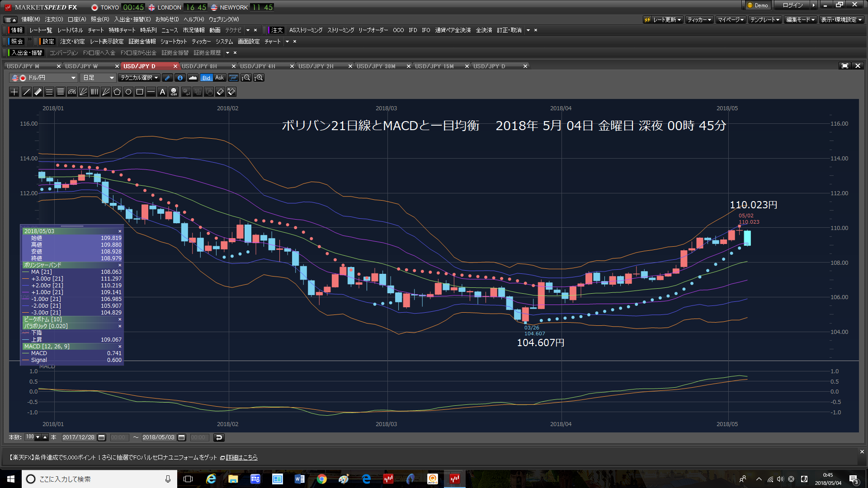Click the zoom in chart icon

(259, 78)
